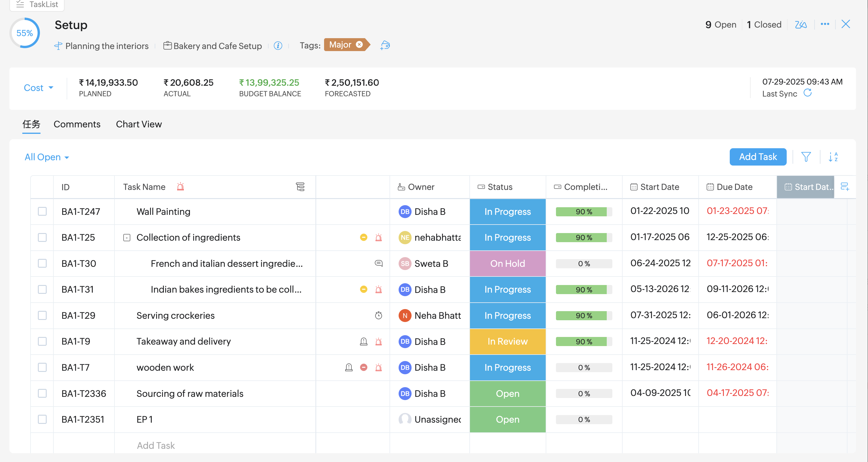Switch to the Comments tab
The width and height of the screenshot is (868, 462).
[x=77, y=124]
